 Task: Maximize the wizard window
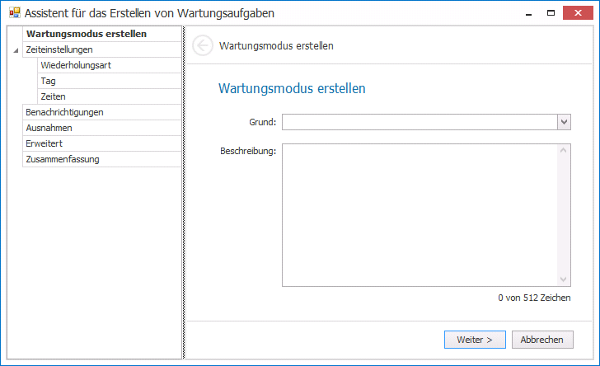pyautogui.click(x=551, y=13)
